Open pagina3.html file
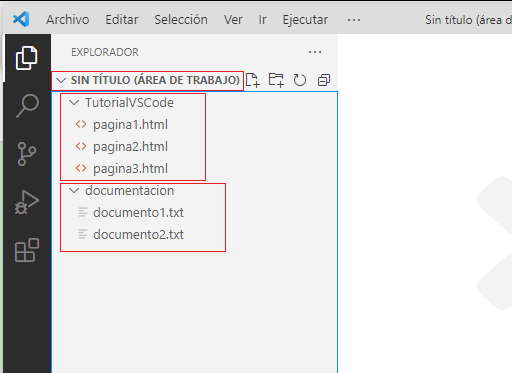The image size is (512, 373). point(130,169)
